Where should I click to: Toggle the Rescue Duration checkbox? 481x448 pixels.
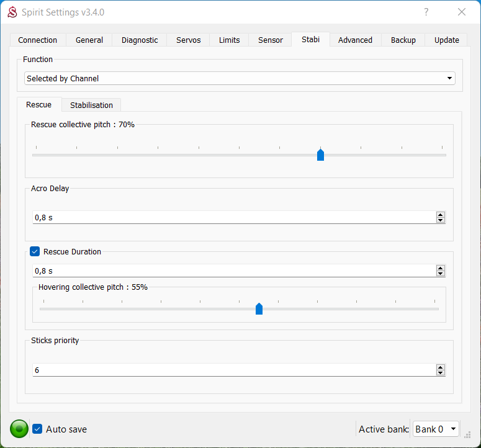35,252
